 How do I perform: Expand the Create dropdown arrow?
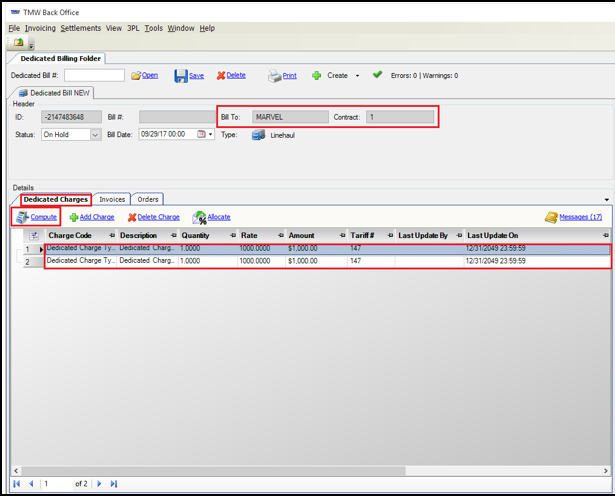tap(357, 76)
